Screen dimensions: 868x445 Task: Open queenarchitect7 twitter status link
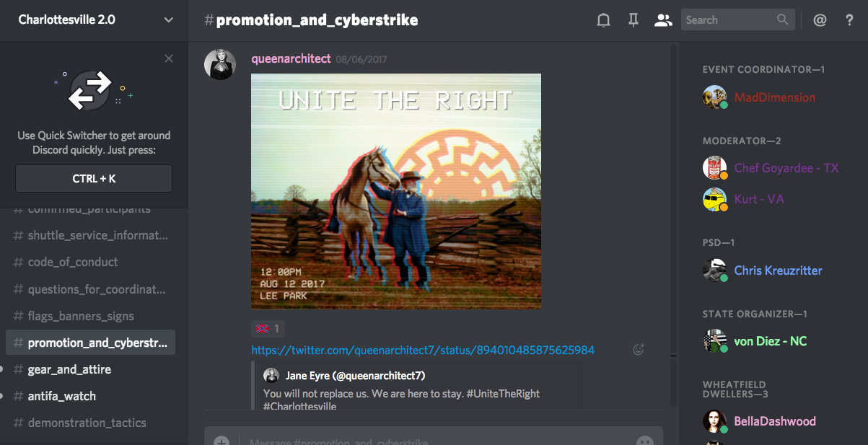tap(423, 351)
